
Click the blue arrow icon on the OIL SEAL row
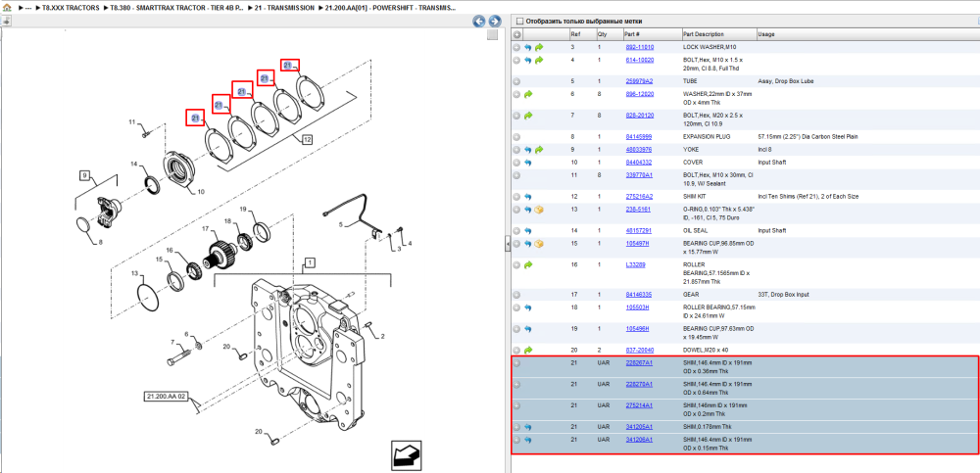click(x=528, y=230)
